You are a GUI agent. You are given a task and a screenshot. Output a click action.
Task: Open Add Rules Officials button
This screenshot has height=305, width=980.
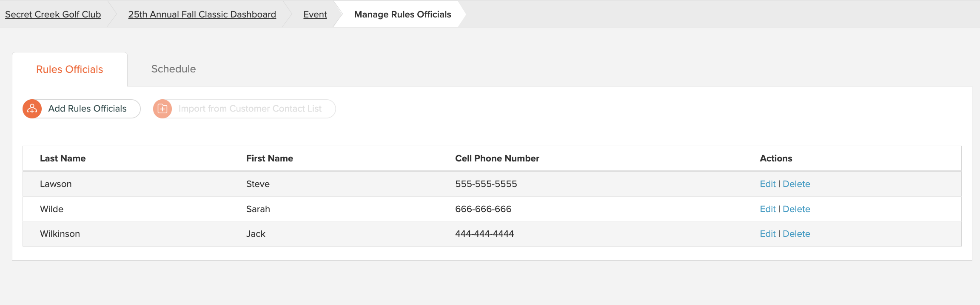tap(82, 109)
